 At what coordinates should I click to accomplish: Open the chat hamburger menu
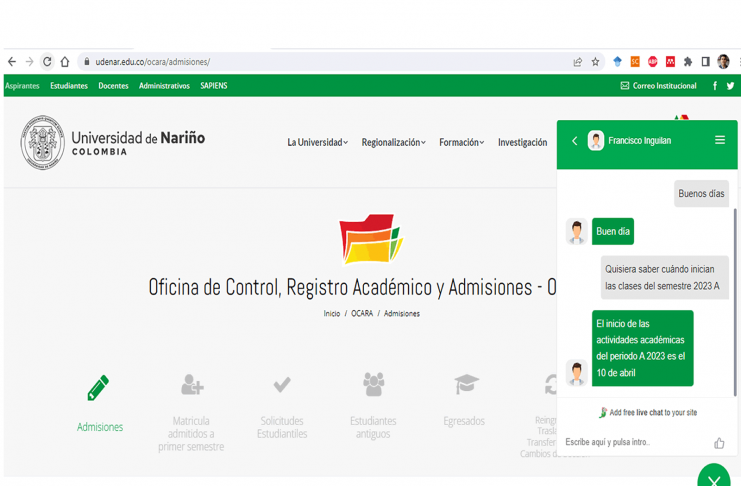coord(720,140)
